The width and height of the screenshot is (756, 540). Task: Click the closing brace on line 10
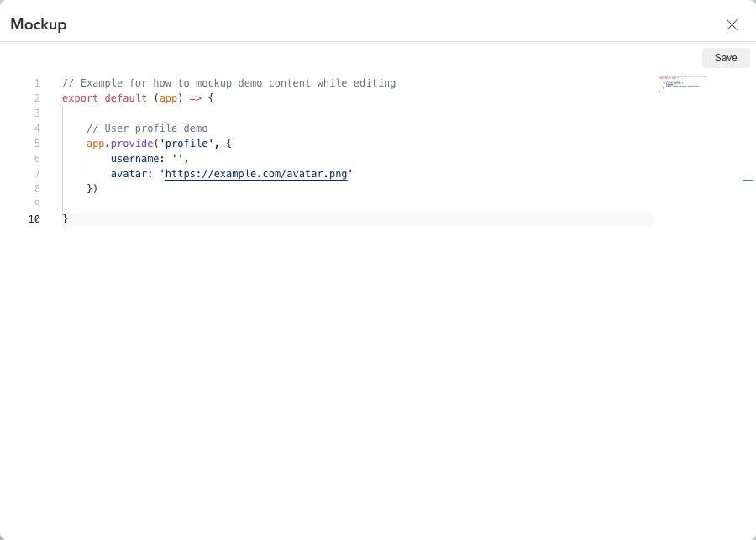pyautogui.click(x=65, y=219)
